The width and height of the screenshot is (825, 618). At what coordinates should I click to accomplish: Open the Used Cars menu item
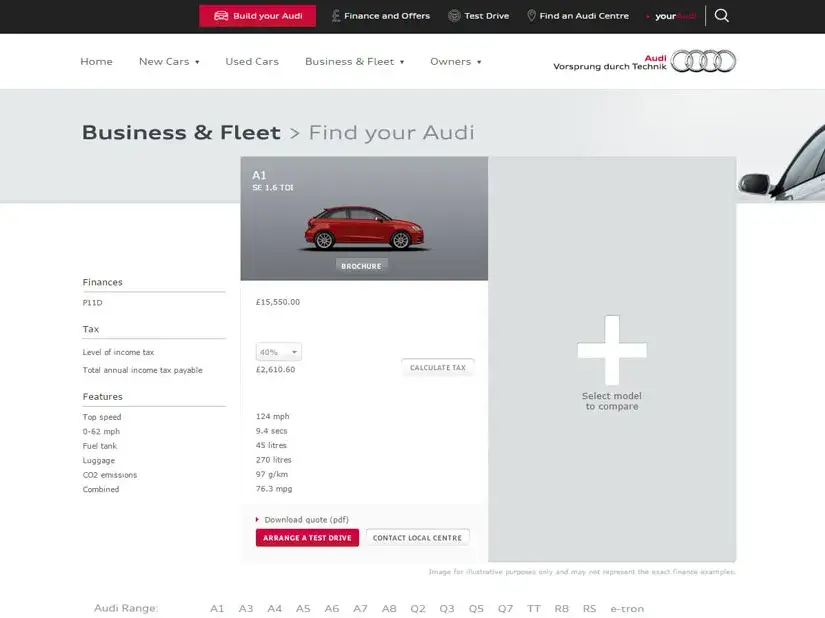[252, 62]
